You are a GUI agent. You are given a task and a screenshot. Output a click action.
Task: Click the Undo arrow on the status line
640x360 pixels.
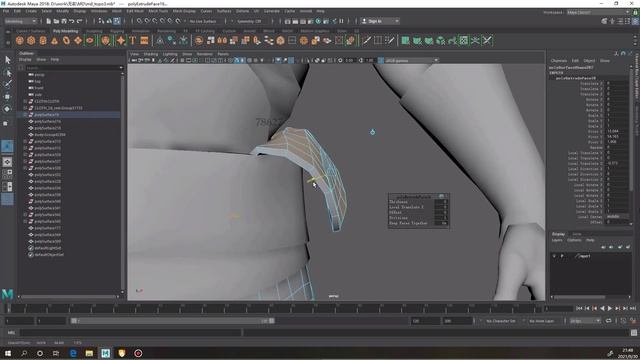point(72,21)
